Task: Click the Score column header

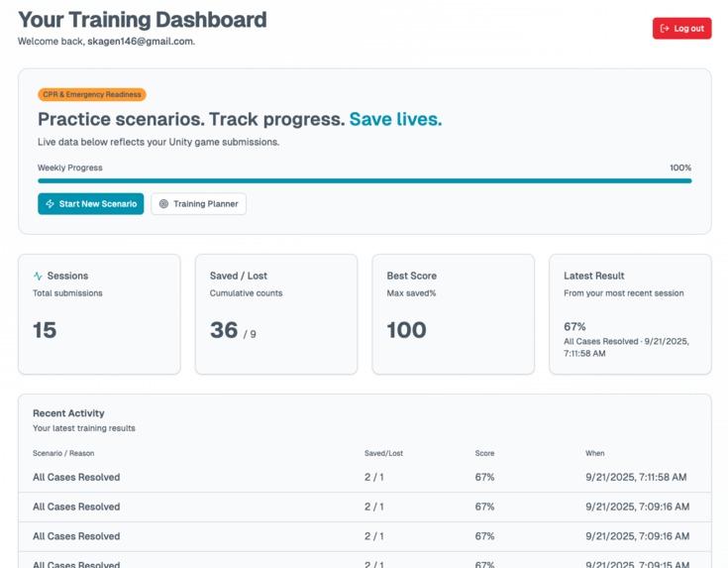Action: pyautogui.click(x=484, y=453)
